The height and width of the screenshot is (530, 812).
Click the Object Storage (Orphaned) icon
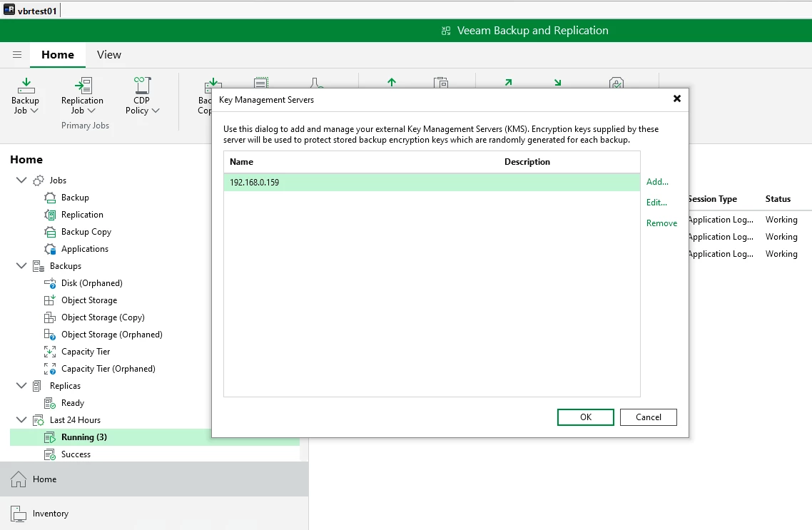(50, 335)
